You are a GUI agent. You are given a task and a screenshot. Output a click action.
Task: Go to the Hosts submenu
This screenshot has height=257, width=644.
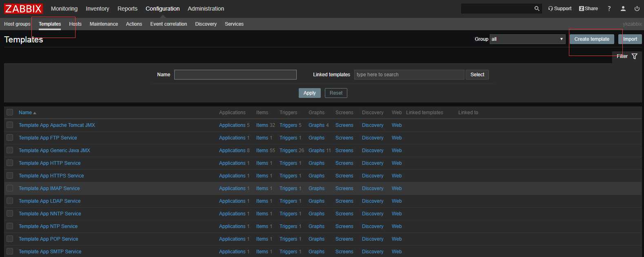pos(75,24)
